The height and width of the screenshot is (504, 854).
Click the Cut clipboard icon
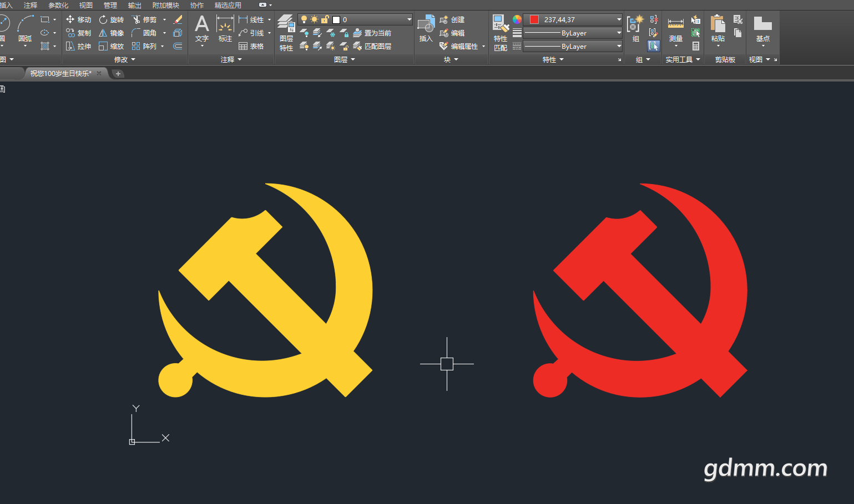737,19
